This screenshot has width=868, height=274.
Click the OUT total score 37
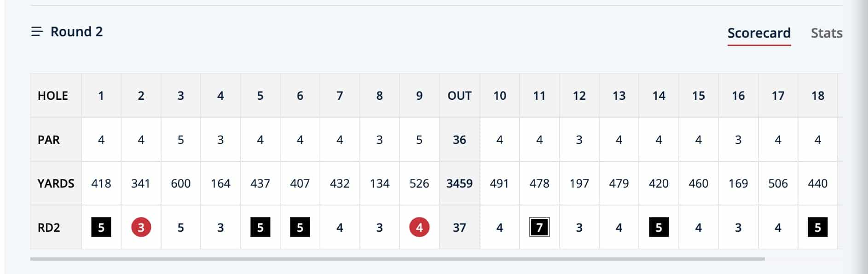pyautogui.click(x=459, y=228)
